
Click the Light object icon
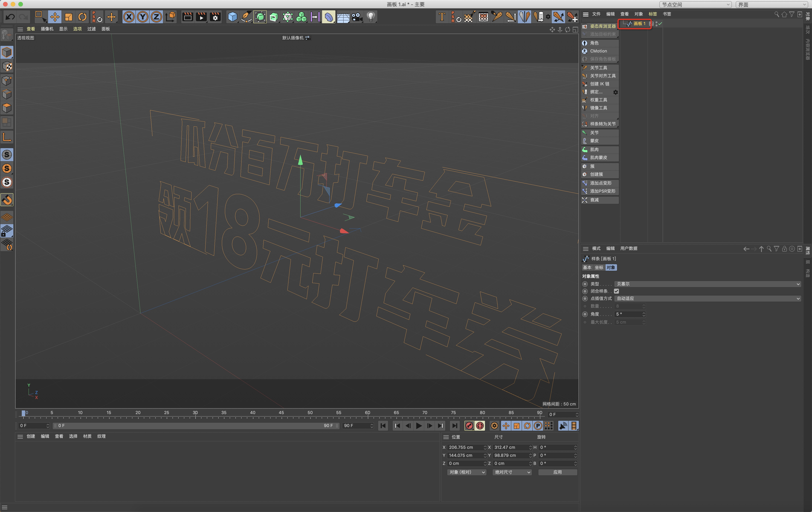[371, 17]
